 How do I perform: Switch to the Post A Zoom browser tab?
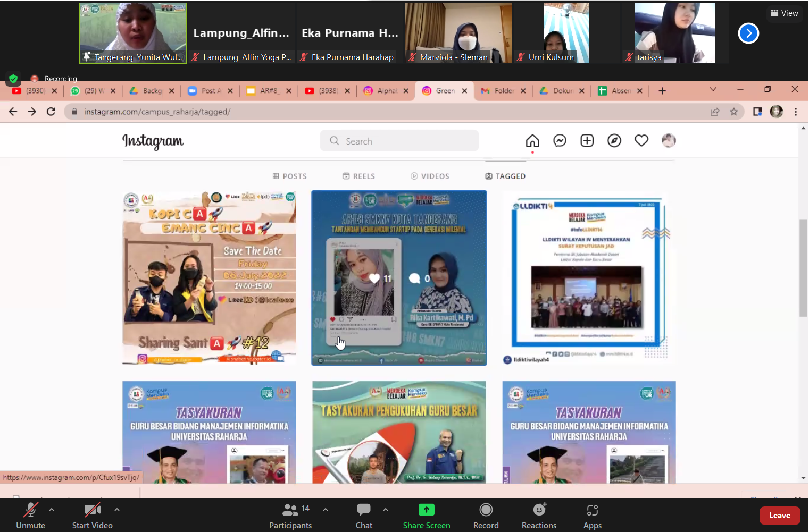coord(211,91)
